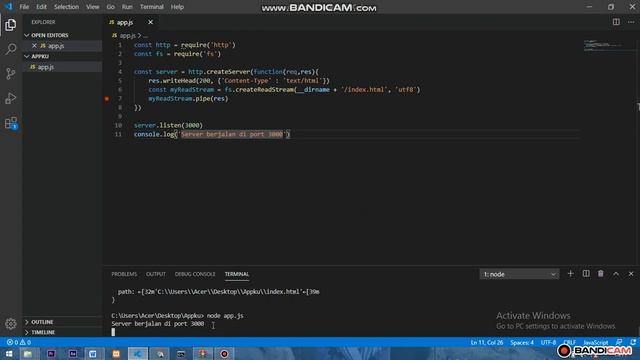Open the Go menu
The height and width of the screenshot is (360, 640).
[111, 7]
